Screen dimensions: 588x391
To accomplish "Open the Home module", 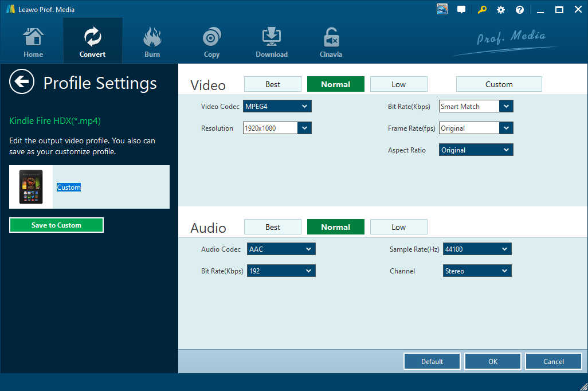I will click(x=33, y=42).
